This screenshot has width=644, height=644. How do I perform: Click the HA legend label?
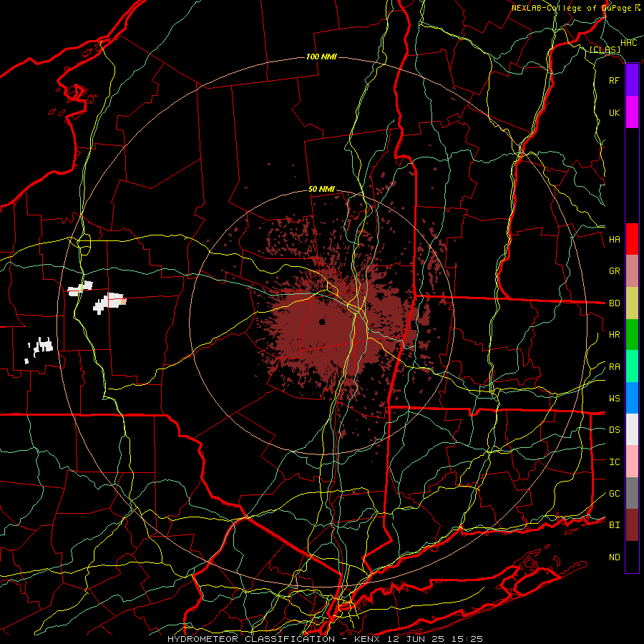[x=615, y=239]
